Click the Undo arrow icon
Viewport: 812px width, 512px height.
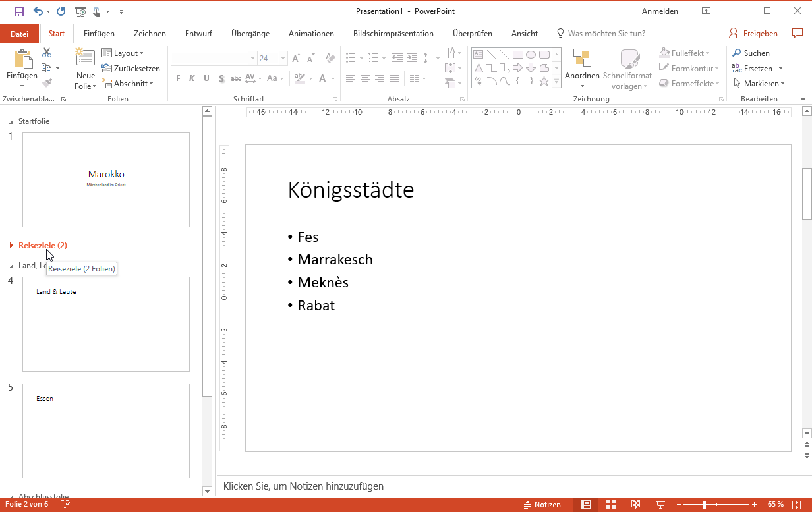click(x=38, y=11)
